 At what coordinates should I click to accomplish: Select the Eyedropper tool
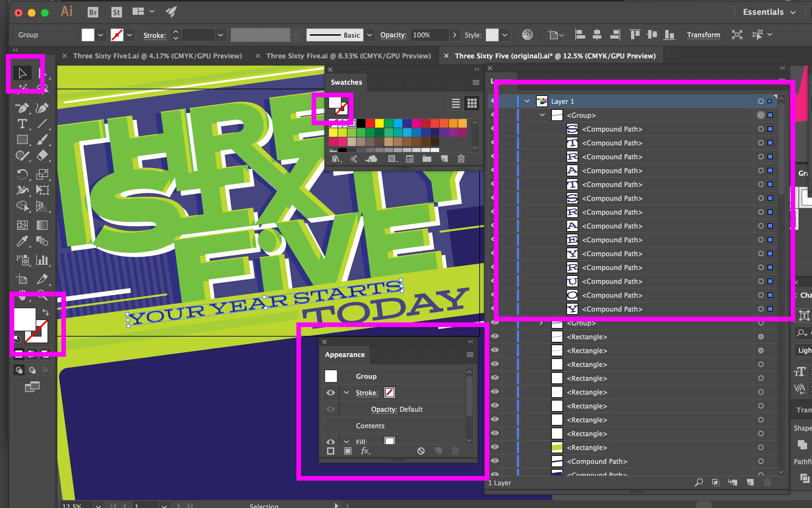[22, 241]
